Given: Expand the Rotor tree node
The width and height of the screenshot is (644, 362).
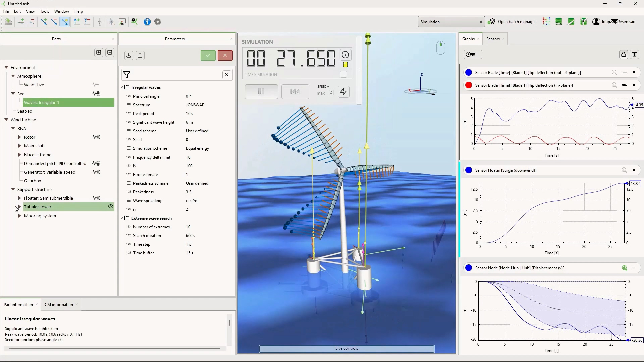Looking at the screenshot, I should click(19, 137).
